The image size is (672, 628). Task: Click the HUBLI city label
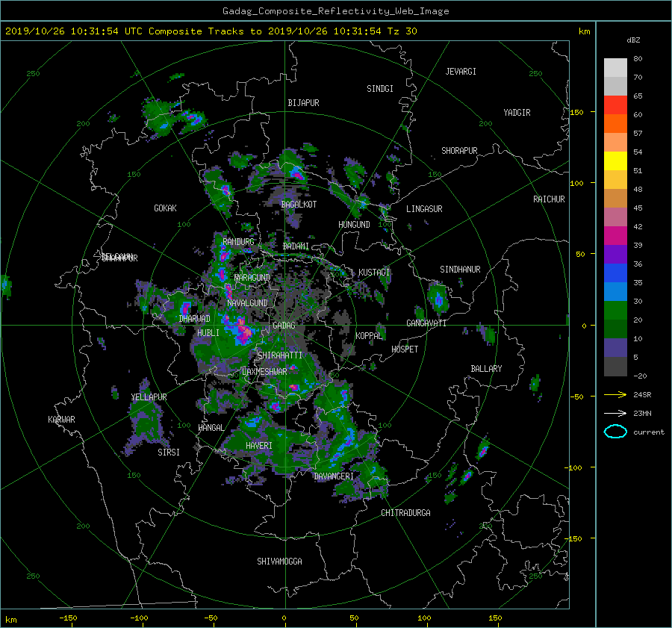point(208,333)
